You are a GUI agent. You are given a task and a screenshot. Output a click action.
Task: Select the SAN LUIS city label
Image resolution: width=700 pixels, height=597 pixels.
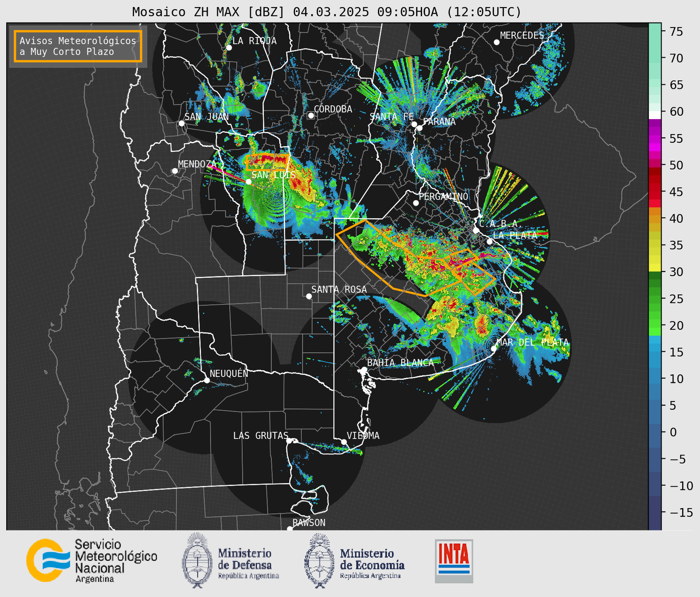coord(273,175)
